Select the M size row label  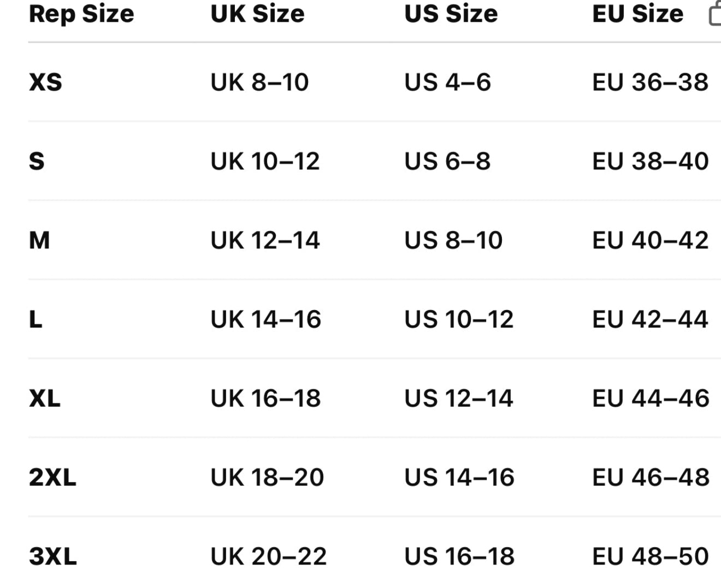point(39,241)
